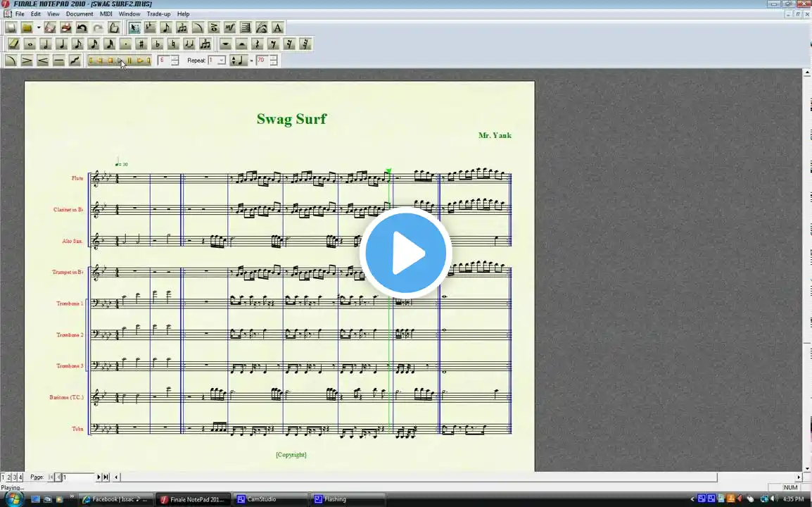
Task: Toggle the tie tool
Action: tap(189, 44)
